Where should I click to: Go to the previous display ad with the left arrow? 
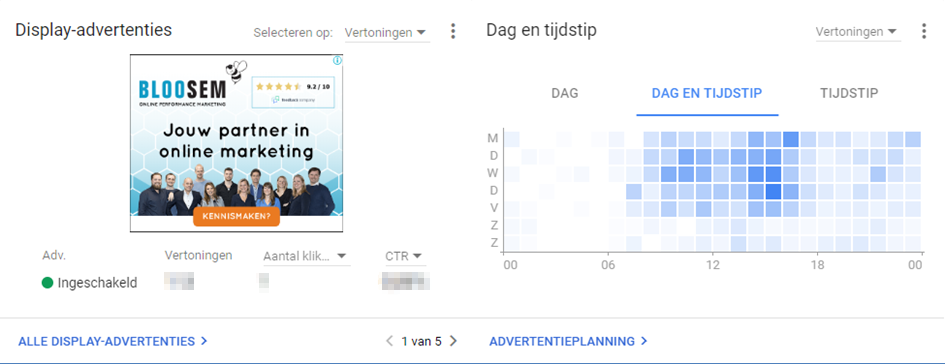pyautogui.click(x=389, y=341)
